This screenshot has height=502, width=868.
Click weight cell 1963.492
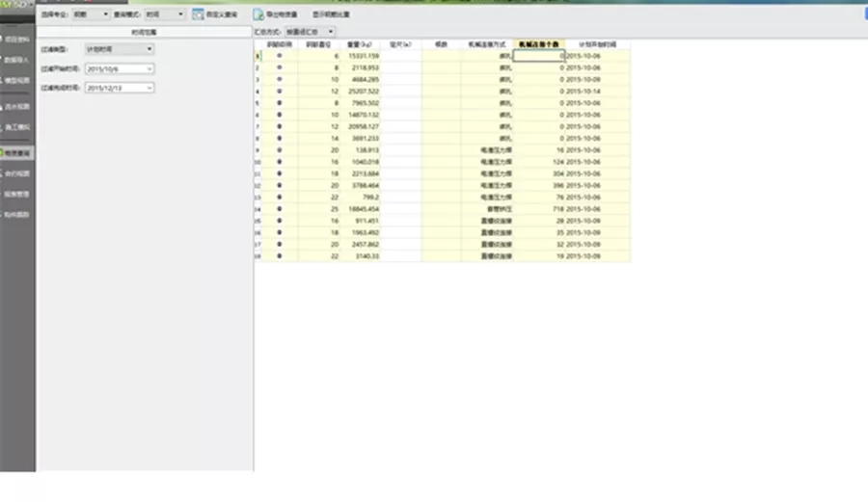tap(360, 233)
